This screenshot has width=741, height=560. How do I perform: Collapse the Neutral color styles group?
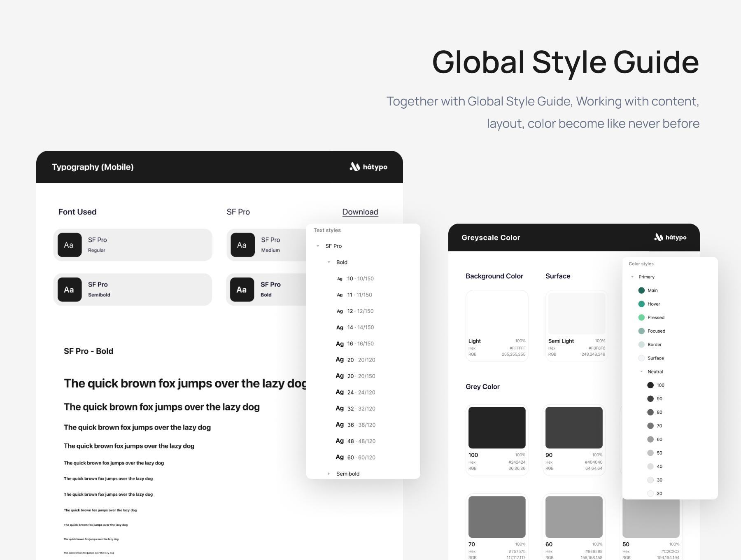[x=641, y=371]
